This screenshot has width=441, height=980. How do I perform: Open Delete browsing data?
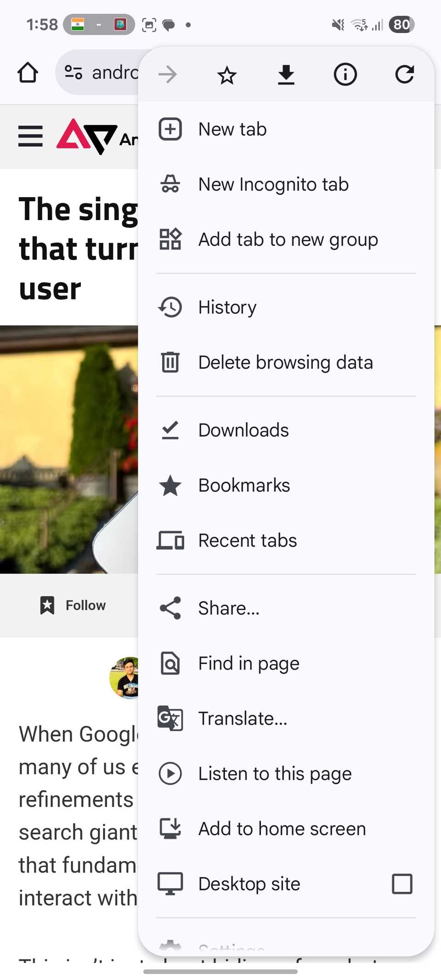coord(285,362)
